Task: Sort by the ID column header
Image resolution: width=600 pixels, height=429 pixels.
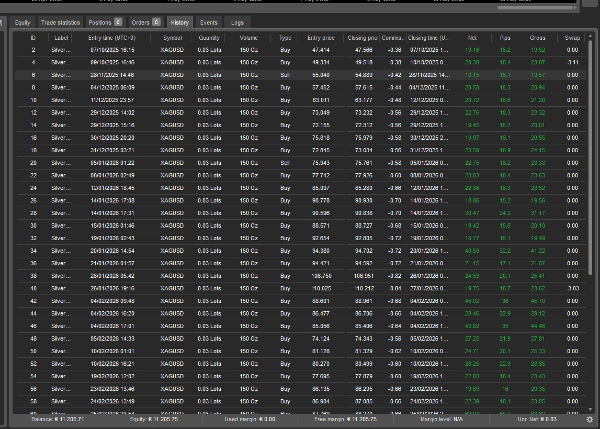Action: coord(33,38)
